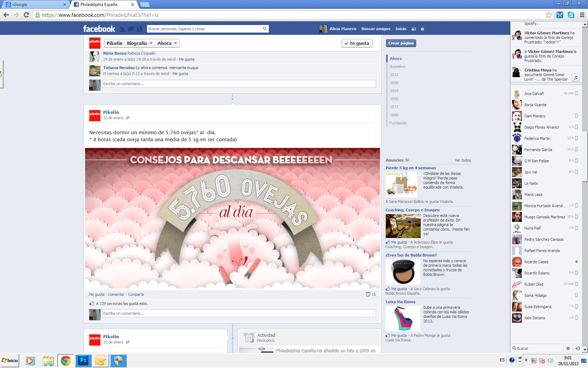Open media player in taskbar
Image resolution: width=588 pixels, height=368 pixels.
tap(30, 360)
